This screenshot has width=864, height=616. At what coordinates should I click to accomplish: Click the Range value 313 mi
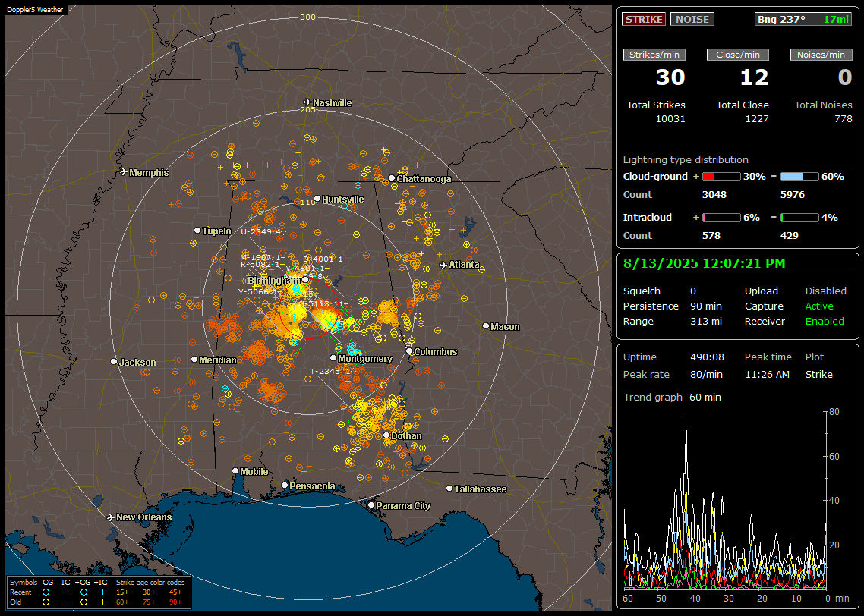[x=706, y=321]
